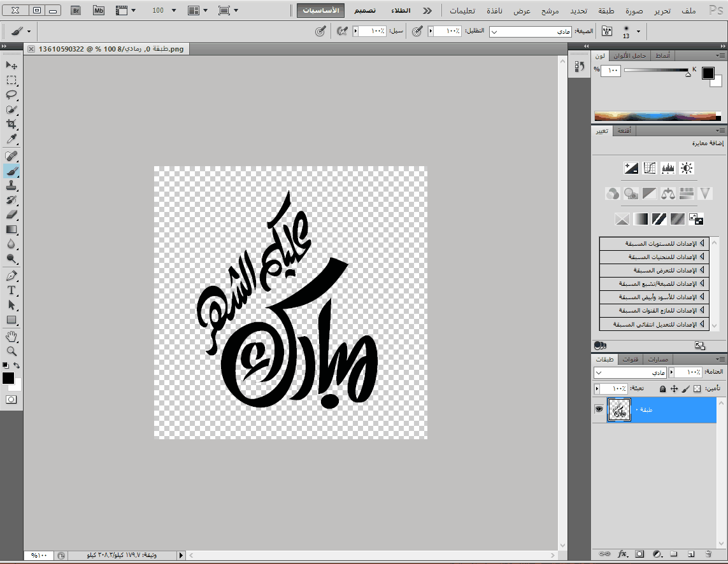Toggle the lock all padlock for layer
The image size is (728, 564).
pyautogui.click(x=662, y=388)
